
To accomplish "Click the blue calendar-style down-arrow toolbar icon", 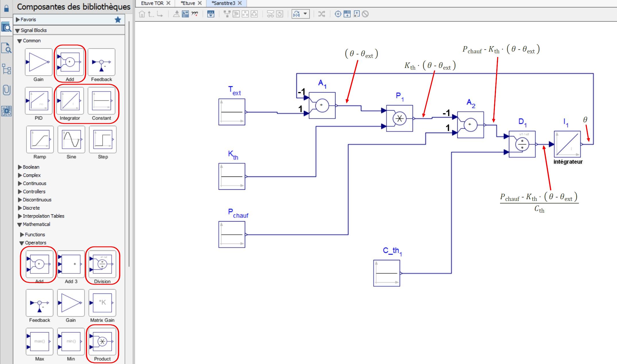I will point(211,14).
